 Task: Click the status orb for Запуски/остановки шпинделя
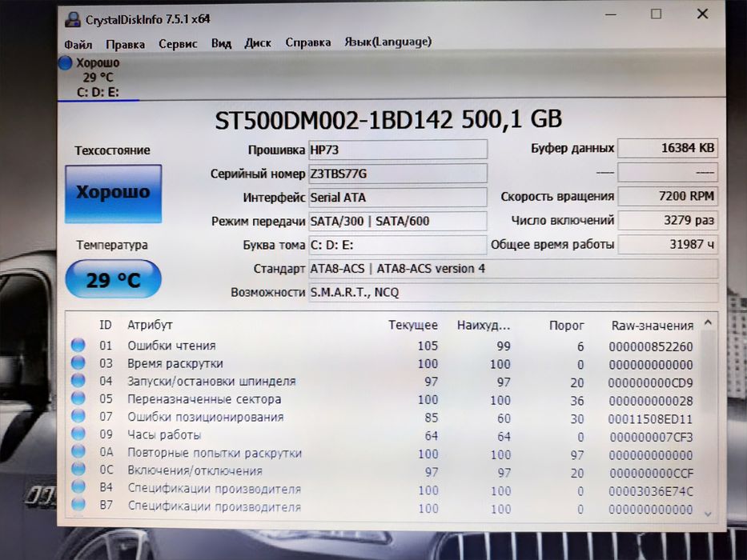click(x=78, y=381)
